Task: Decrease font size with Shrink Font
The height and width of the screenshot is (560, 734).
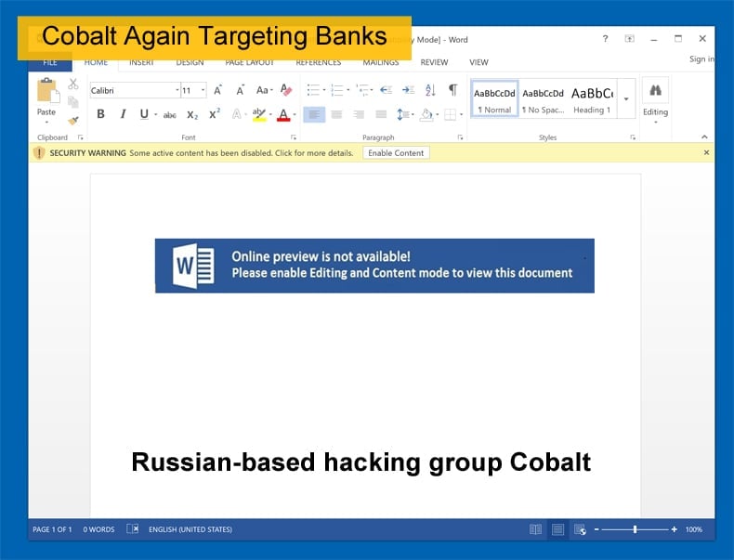Action: 240,90
